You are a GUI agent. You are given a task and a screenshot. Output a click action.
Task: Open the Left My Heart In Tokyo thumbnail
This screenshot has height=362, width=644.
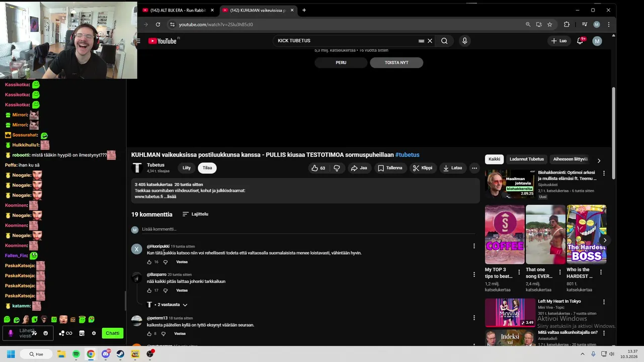coord(510,312)
